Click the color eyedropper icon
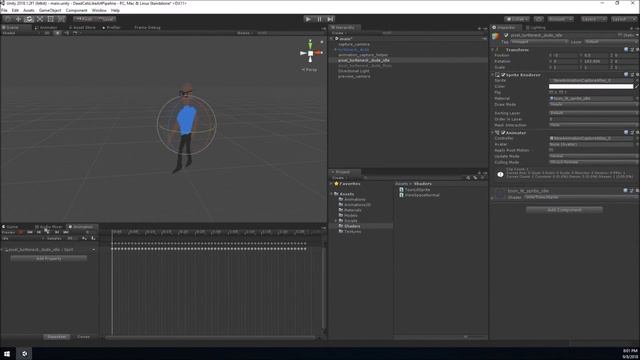The image size is (640, 360). [x=637, y=86]
